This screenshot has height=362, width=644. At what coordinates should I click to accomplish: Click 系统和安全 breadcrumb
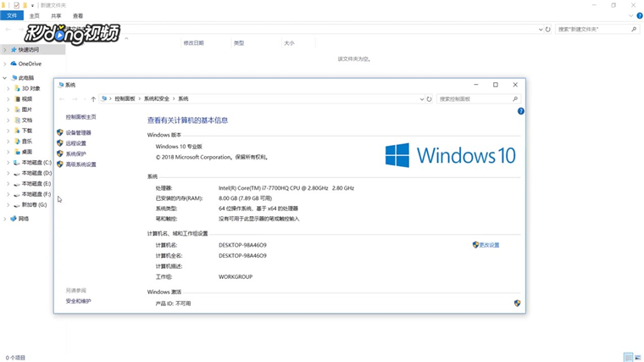pos(157,99)
